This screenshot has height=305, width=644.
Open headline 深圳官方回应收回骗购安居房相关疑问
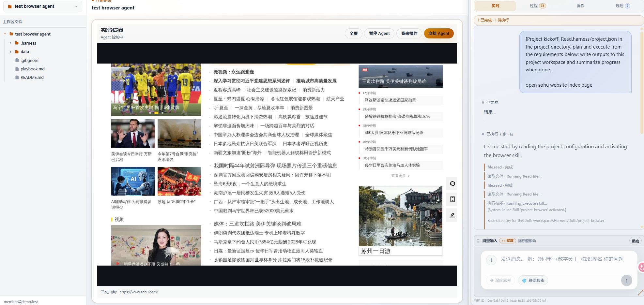[272, 175]
